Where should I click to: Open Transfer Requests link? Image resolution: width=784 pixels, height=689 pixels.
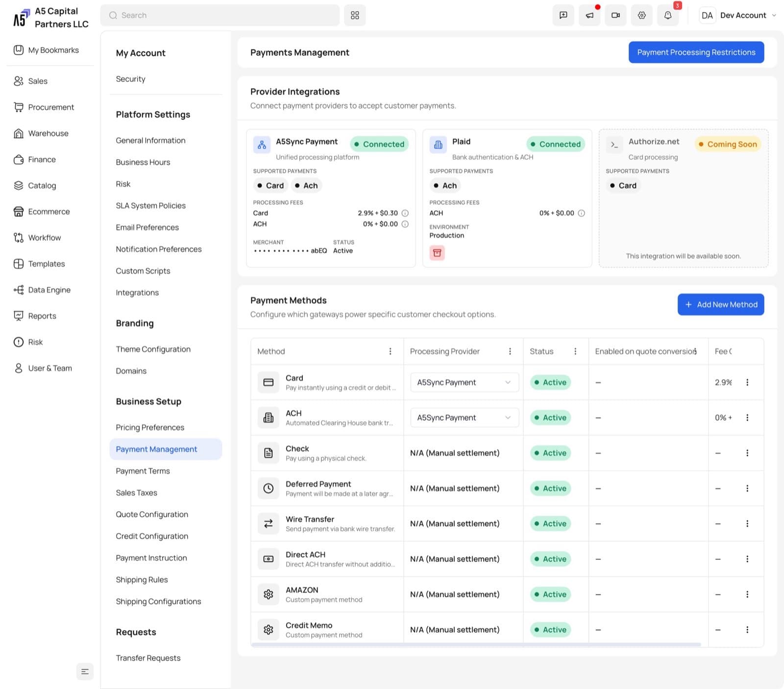point(148,658)
